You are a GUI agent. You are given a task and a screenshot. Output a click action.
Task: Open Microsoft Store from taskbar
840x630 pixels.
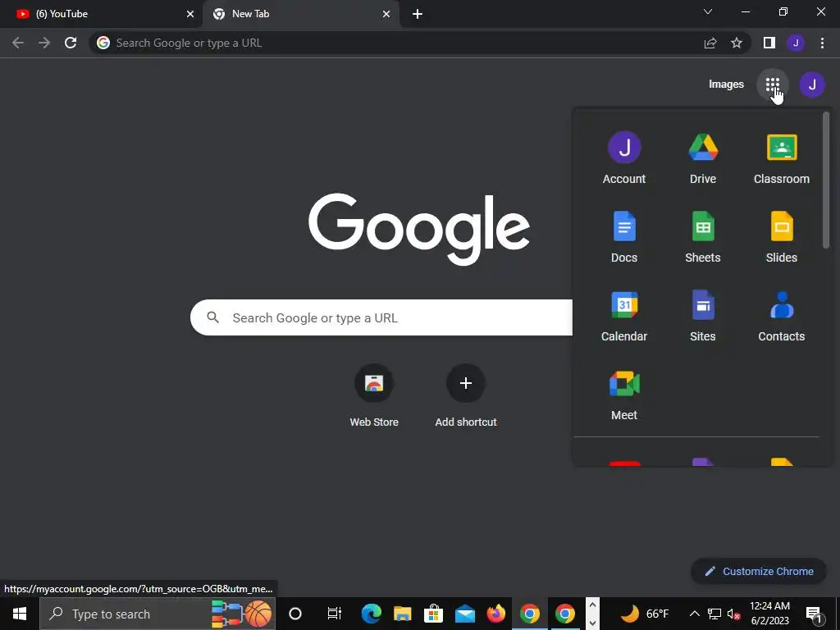[x=433, y=614]
